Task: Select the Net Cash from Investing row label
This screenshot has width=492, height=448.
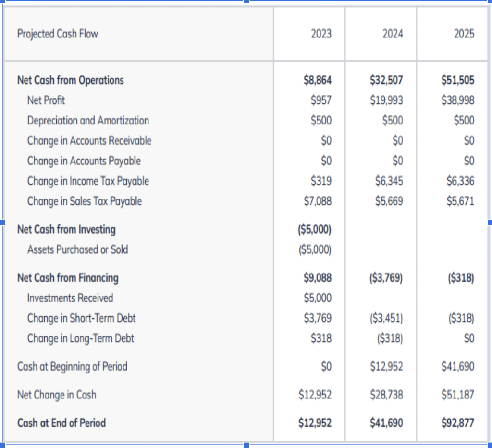Action: 66,230
